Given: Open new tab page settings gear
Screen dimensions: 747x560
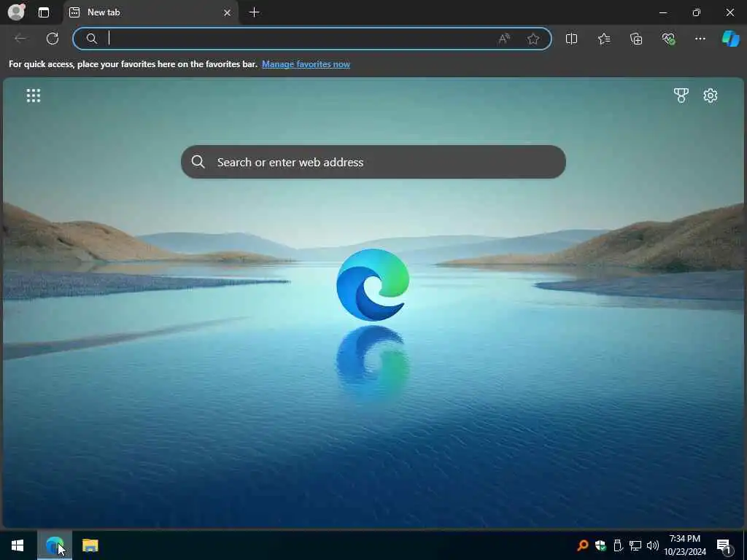Looking at the screenshot, I should (x=711, y=96).
